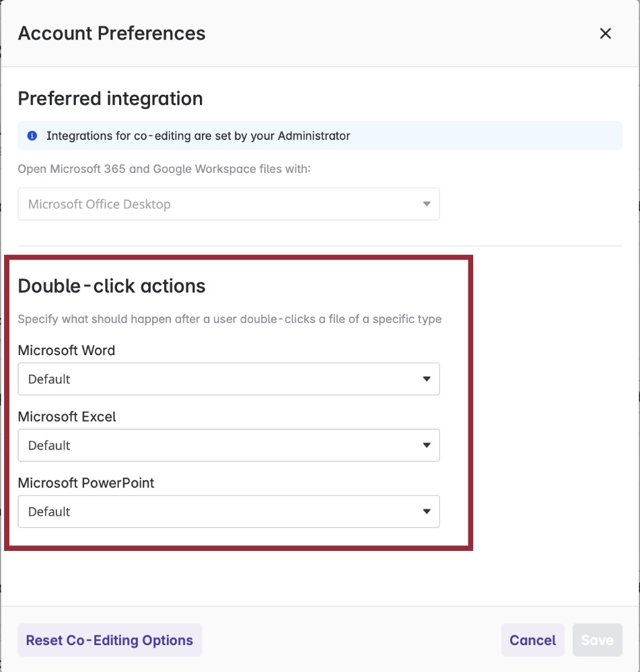This screenshot has height=672, width=640.
Task: Click the Preferred integration heading
Action: [110, 99]
